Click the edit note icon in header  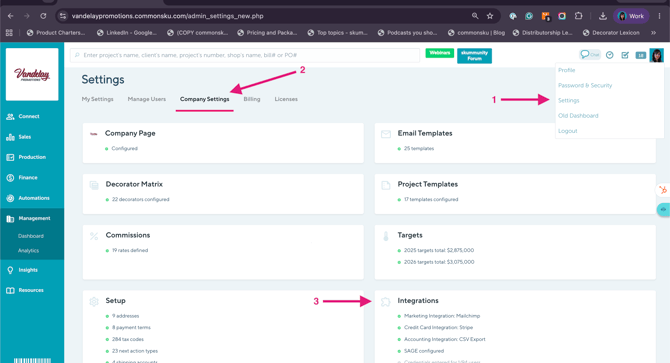pos(625,55)
